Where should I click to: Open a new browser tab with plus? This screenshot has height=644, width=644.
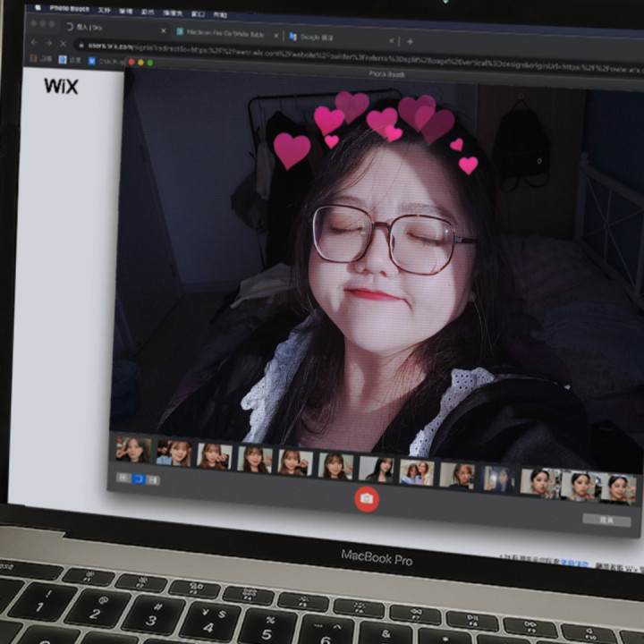[x=410, y=41]
